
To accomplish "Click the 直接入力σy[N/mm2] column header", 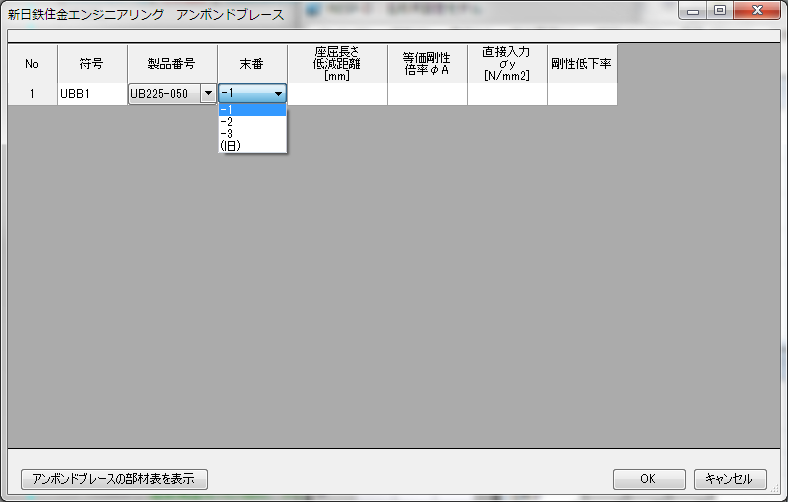I will pos(507,64).
